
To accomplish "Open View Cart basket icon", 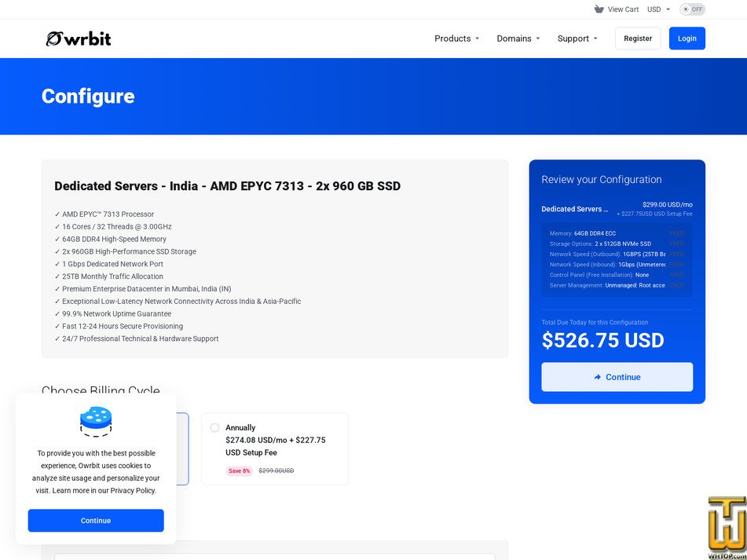I will [599, 9].
